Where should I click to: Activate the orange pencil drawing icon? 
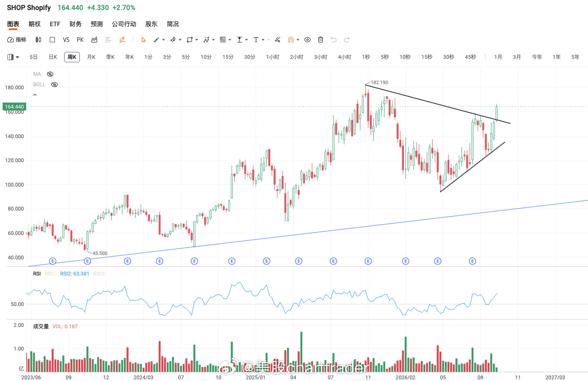(122, 40)
